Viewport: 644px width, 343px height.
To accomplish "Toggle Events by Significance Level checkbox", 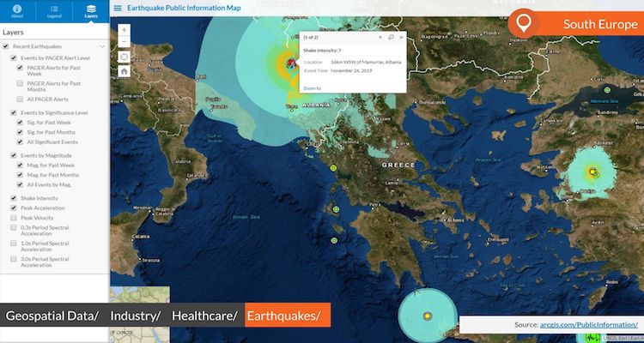I will 14,112.
